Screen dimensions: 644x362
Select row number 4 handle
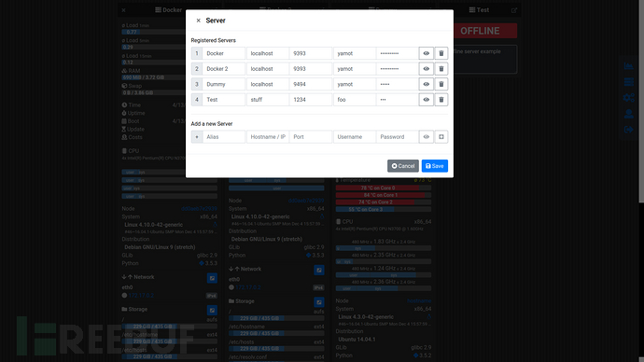click(x=197, y=99)
